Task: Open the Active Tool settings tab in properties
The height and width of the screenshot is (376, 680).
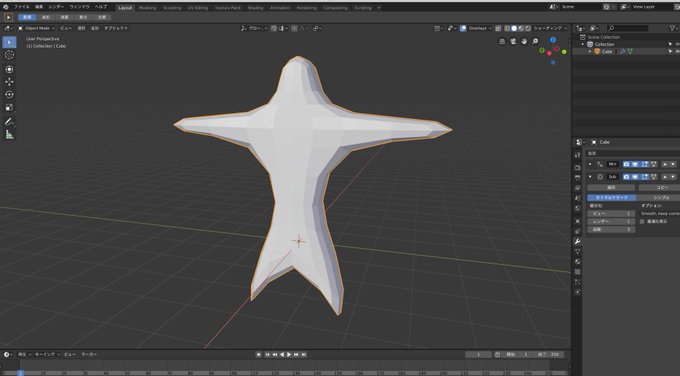Action: pyautogui.click(x=577, y=155)
